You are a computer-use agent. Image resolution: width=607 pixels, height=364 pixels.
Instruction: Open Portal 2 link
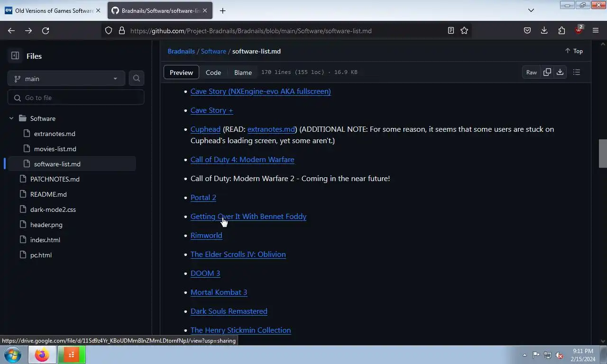(203, 197)
